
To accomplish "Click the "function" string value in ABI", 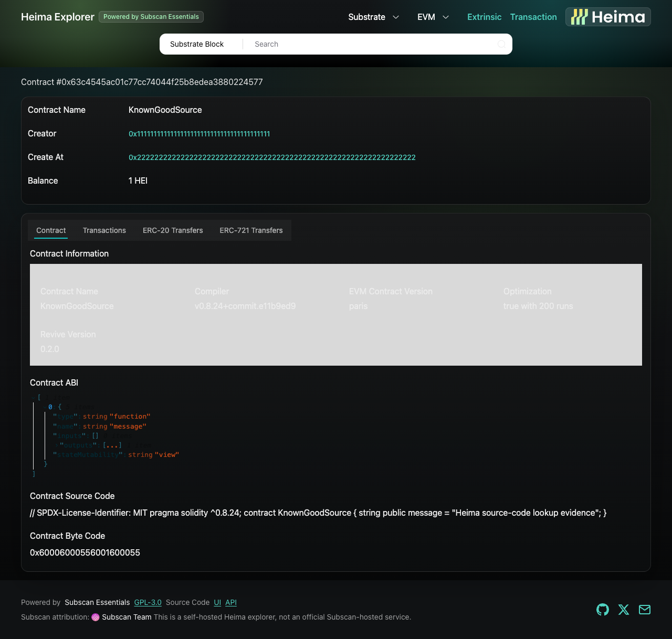I will (x=130, y=417).
